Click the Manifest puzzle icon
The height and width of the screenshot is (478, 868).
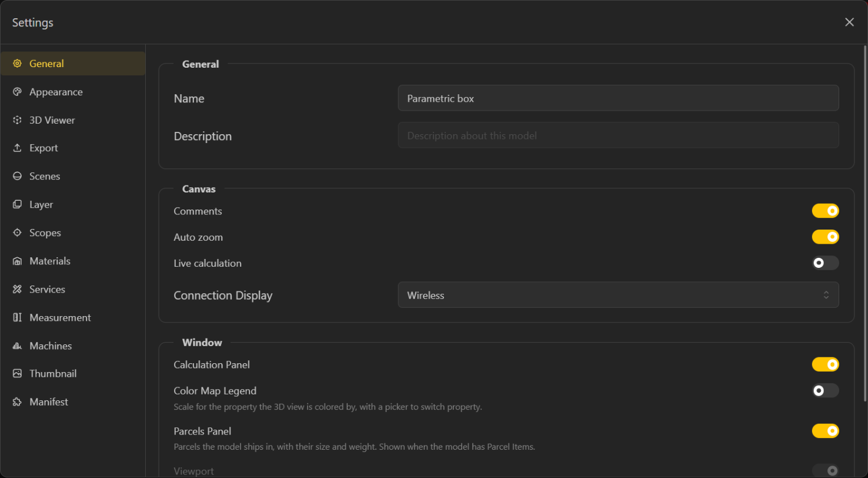[18, 402]
